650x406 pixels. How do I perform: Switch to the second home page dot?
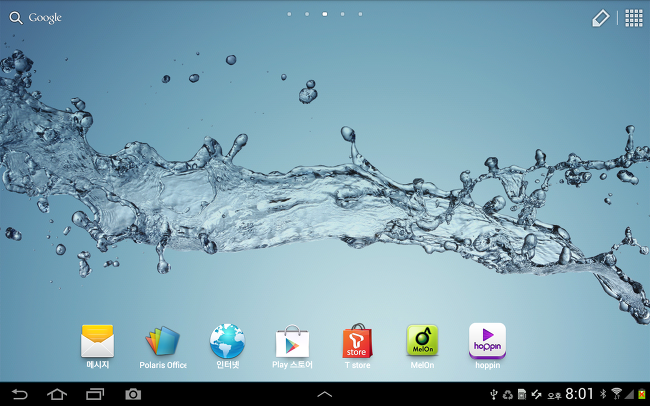307,14
